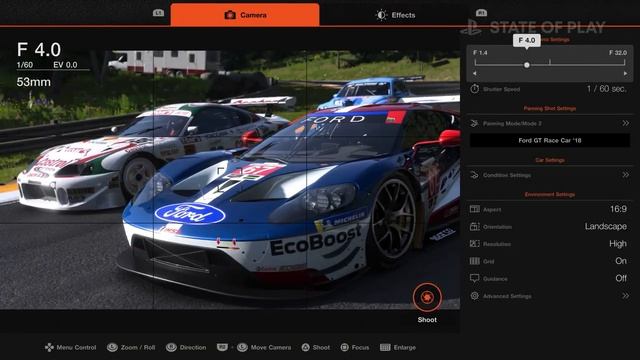This screenshot has width=640, height=360.
Task: Click the Aspect ratio icon
Action: click(x=475, y=209)
